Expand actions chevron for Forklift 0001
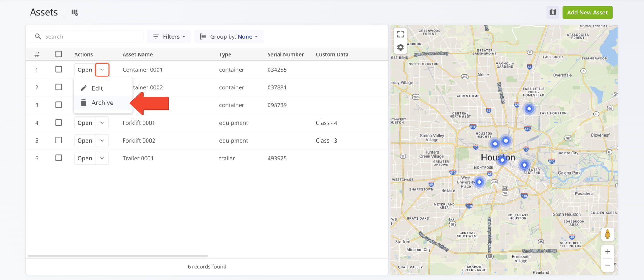This screenshot has width=644, height=280. tap(102, 123)
